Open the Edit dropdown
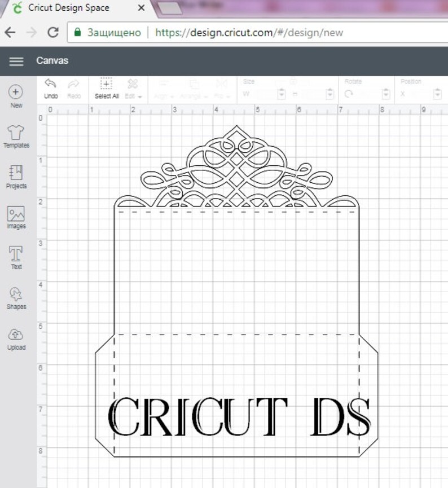Image resolution: width=448 pixels, height=488 pixels. [133, 89]
